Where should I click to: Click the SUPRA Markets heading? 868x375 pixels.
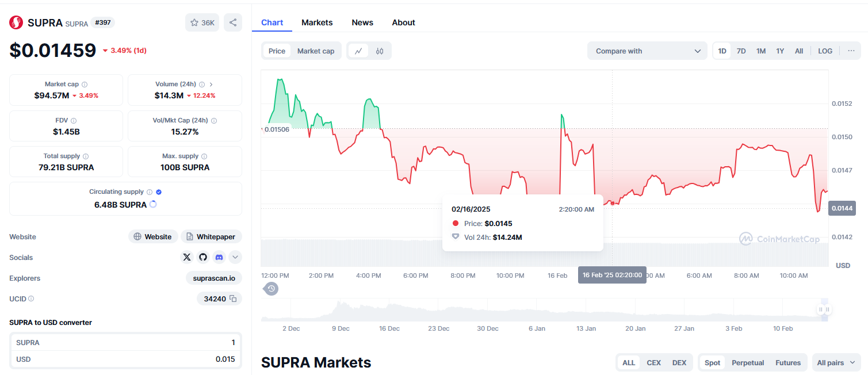point(316,362)
